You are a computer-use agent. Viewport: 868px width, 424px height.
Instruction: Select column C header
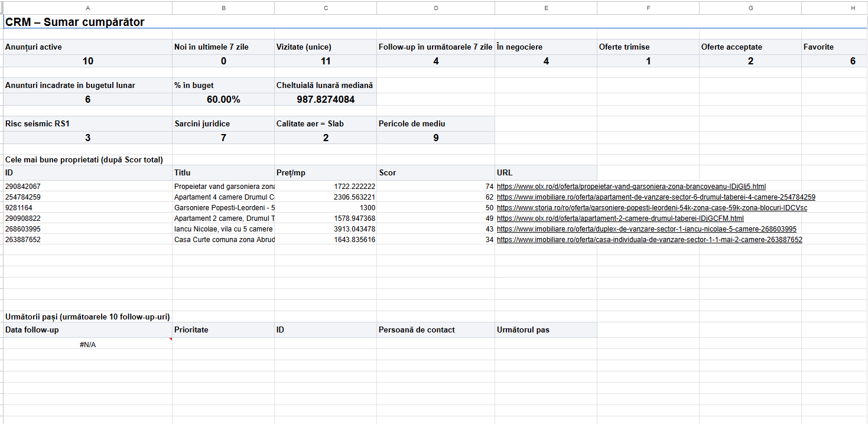(326, 8)
